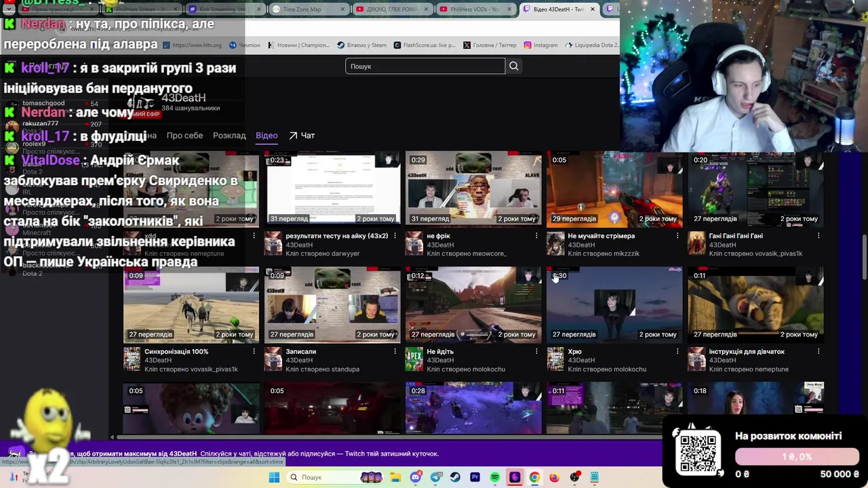Click the Twitch search input field
Viewport: 868px width, 488px height.
pyautogui.click(x=425, y=66)
